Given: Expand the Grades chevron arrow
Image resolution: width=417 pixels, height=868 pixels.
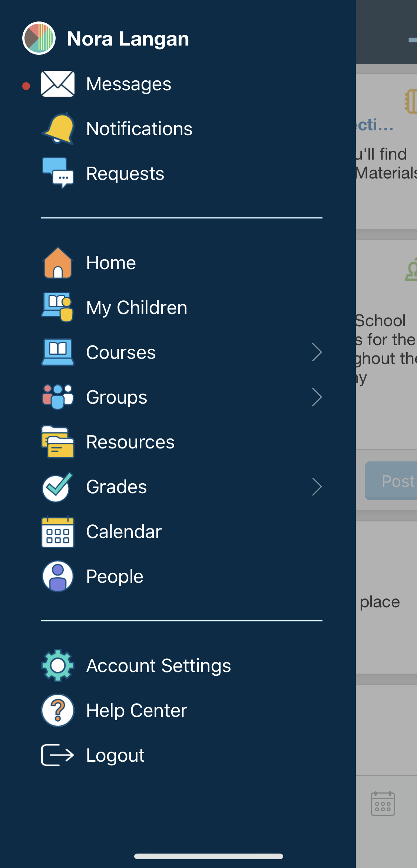Looking at the screenshot, I should pyautogui.click(x=317, y=487).
